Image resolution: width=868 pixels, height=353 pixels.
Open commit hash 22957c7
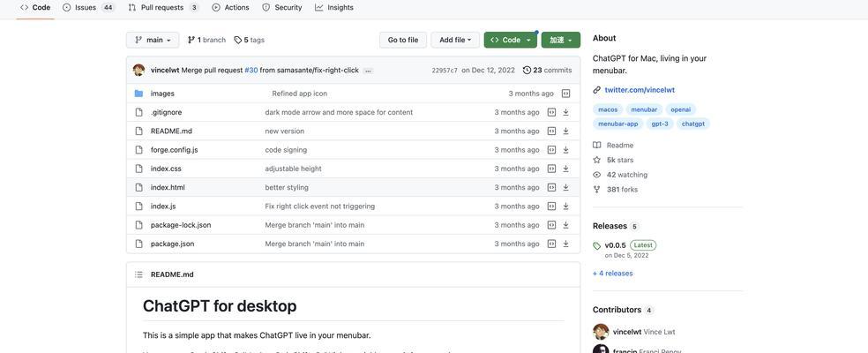pyautogui.click(x=445, y=71)
